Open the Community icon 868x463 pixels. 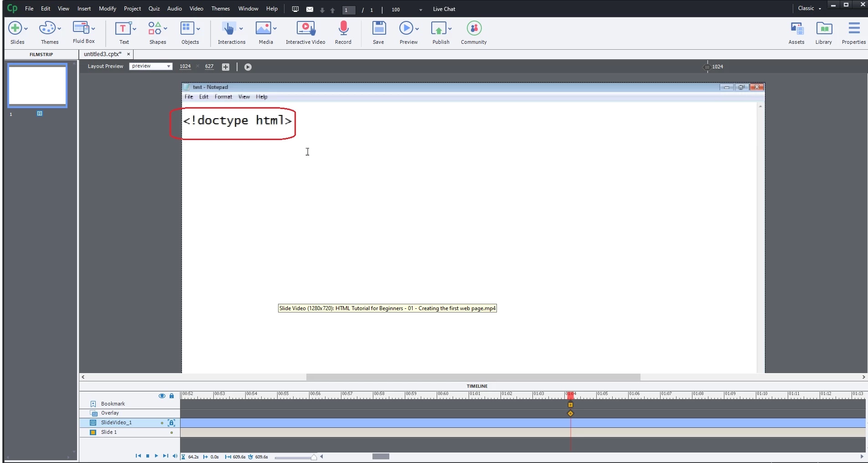pos(474,28)
